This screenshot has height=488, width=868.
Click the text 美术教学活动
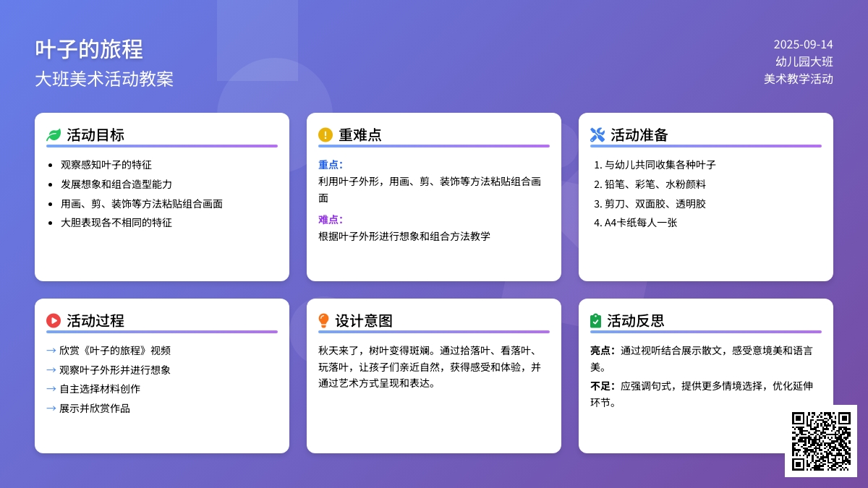(x=799, y=79)
